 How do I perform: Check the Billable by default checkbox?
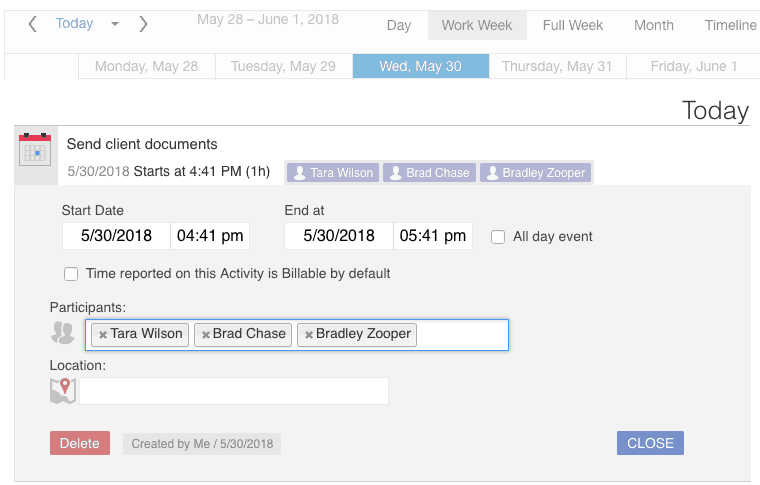(71, 274)
